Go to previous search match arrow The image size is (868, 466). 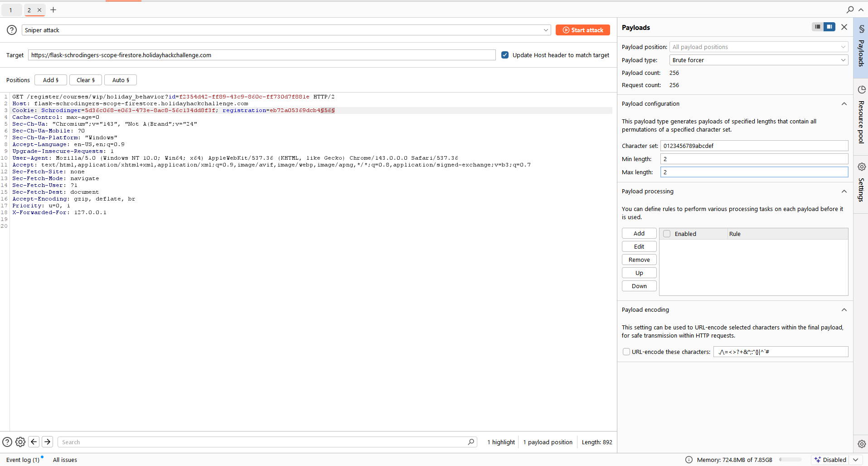tap(34, 442)
